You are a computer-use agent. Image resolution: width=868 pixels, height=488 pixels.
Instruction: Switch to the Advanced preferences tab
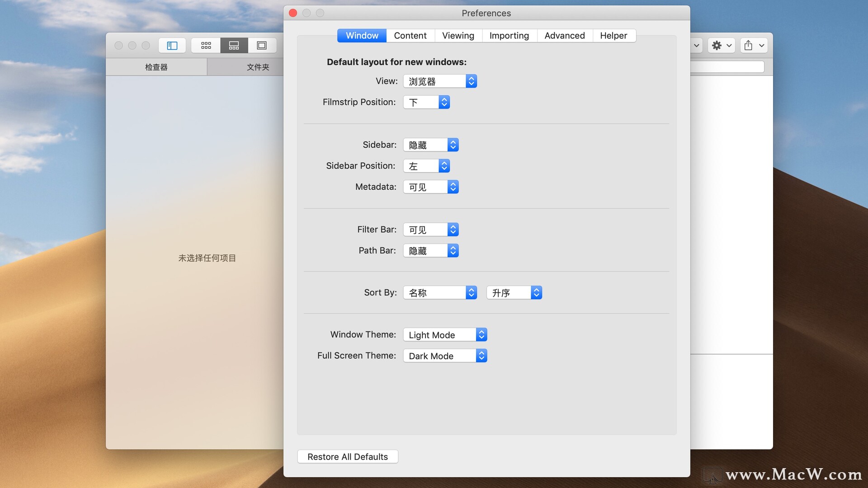(x=564, y=36)
